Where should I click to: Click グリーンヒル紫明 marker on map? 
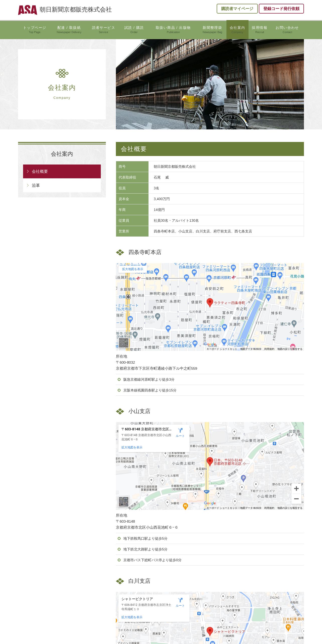click(162, 481)
